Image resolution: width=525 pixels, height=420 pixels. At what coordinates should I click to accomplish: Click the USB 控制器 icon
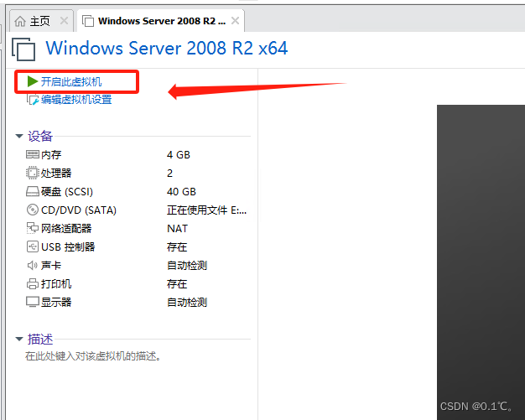pos(33,246)
